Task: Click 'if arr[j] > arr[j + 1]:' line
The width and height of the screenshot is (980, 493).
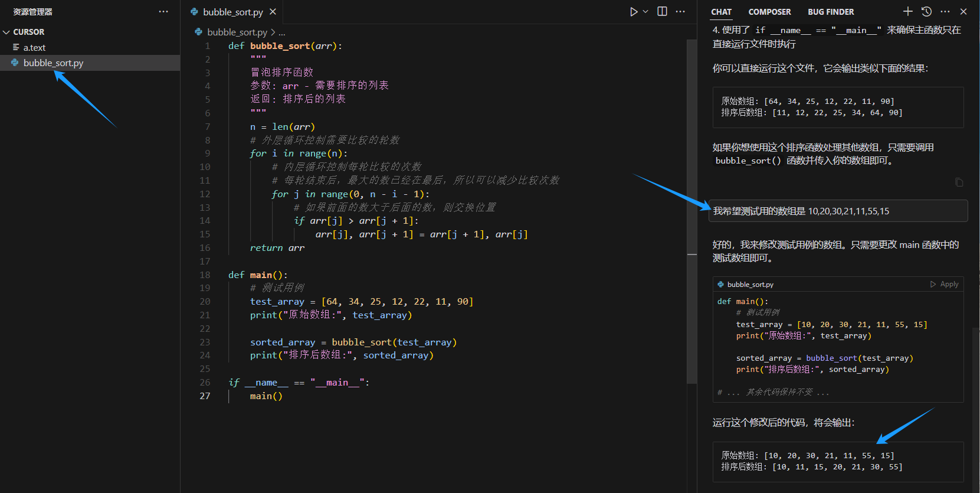Action: [x=356, y=221]
